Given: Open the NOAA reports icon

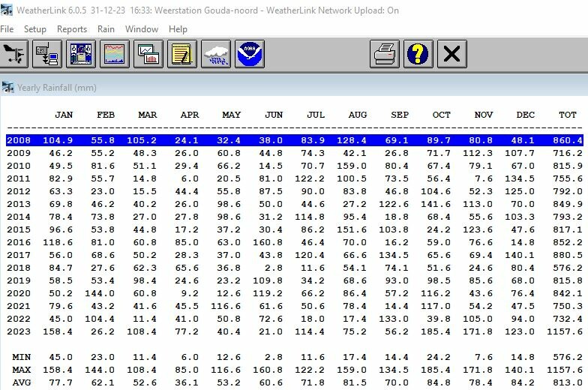Looking at the screenshot, I should pos(249,54).
